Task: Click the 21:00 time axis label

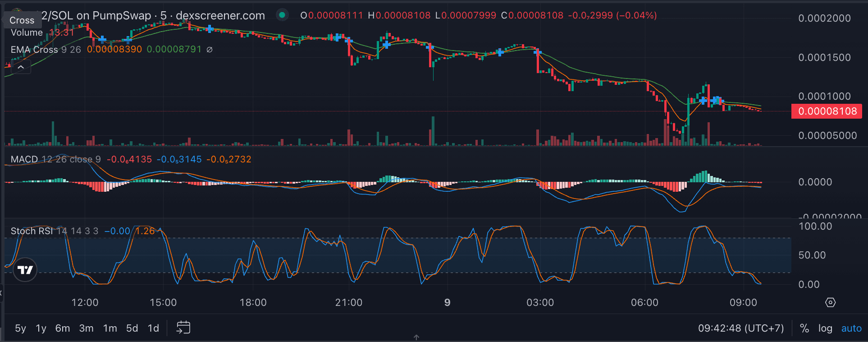Action: [x=349, y=302]
